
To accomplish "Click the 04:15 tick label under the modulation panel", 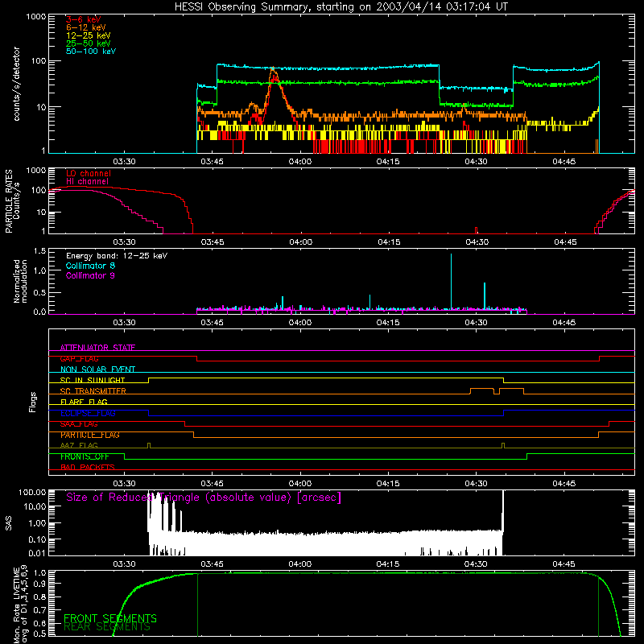I will pyautogui.click(x=388, y=323).
